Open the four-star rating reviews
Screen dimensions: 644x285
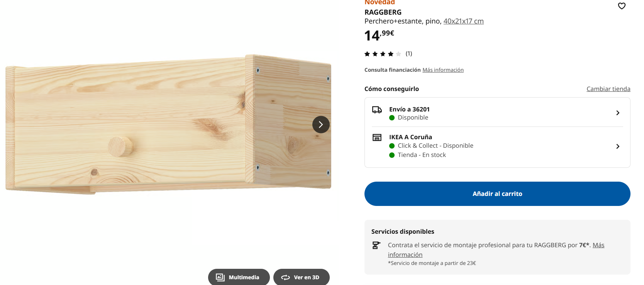pos(383,54)
